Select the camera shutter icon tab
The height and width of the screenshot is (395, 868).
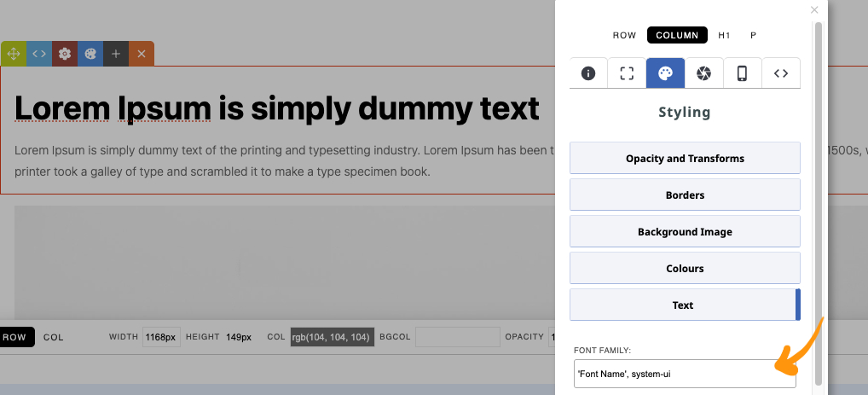click(703, 73)
